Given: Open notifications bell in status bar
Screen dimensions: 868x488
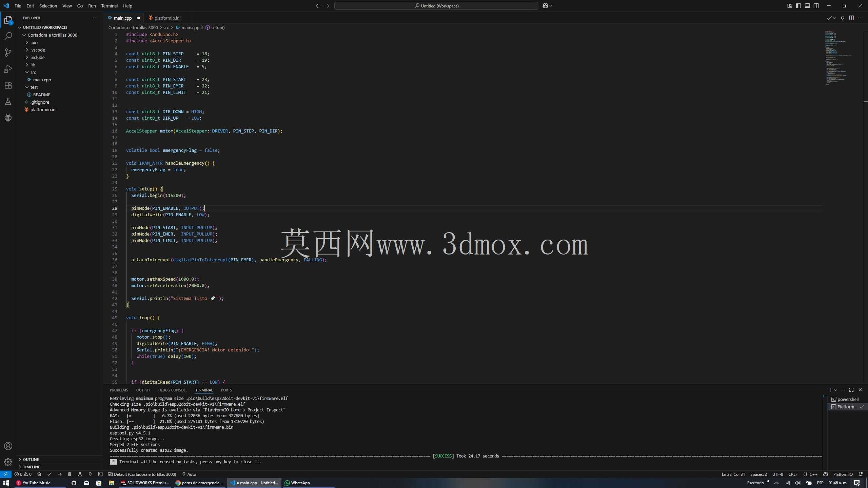Looking at the screenshot, I should point(861,474).
